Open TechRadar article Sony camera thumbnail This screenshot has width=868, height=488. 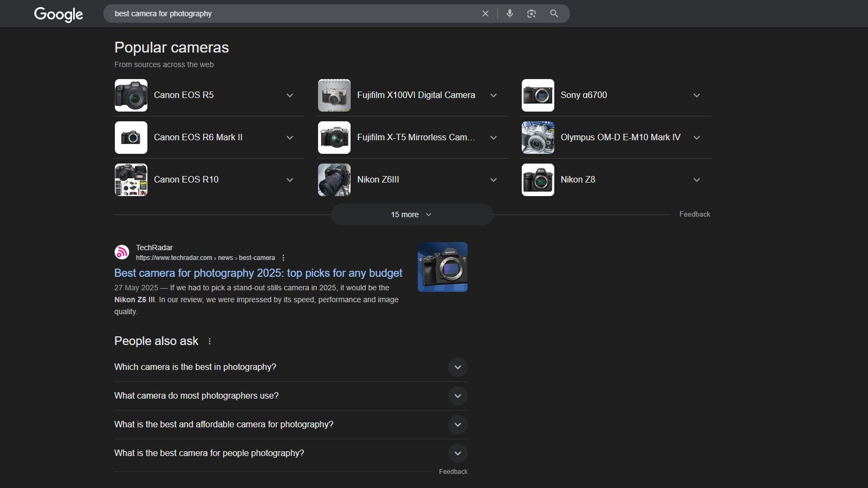[443, 267]
